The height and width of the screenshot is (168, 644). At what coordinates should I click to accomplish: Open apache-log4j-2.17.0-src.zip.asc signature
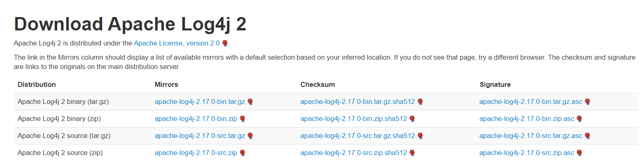click(x=526, y=153)
